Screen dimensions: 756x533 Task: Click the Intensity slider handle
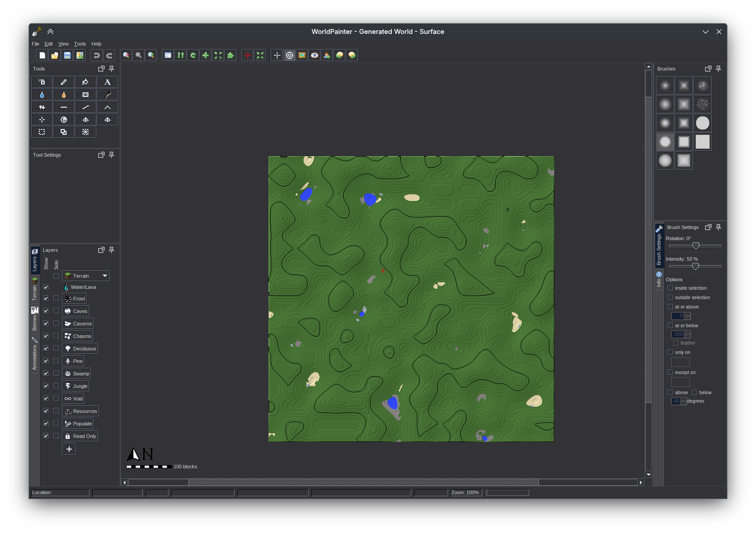tap(695, 266)
